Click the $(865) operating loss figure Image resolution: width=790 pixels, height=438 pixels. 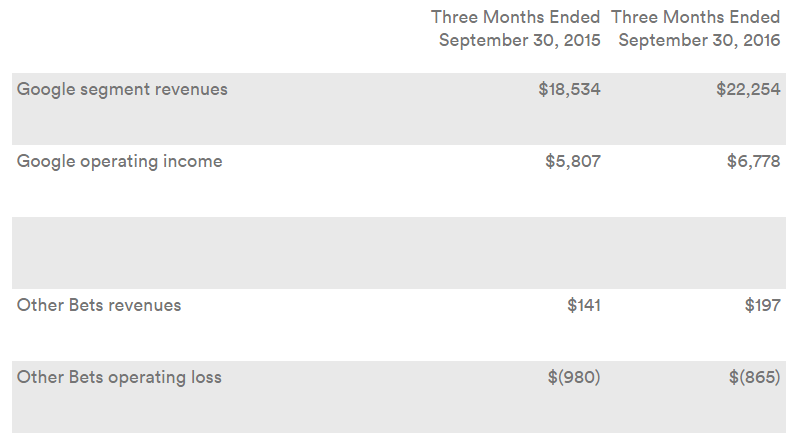[754, 378]
